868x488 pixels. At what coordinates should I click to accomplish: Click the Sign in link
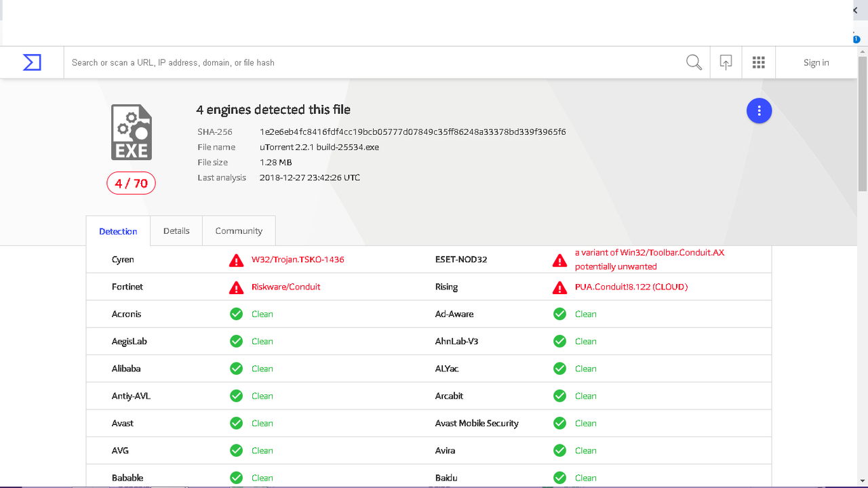(816, 62)
